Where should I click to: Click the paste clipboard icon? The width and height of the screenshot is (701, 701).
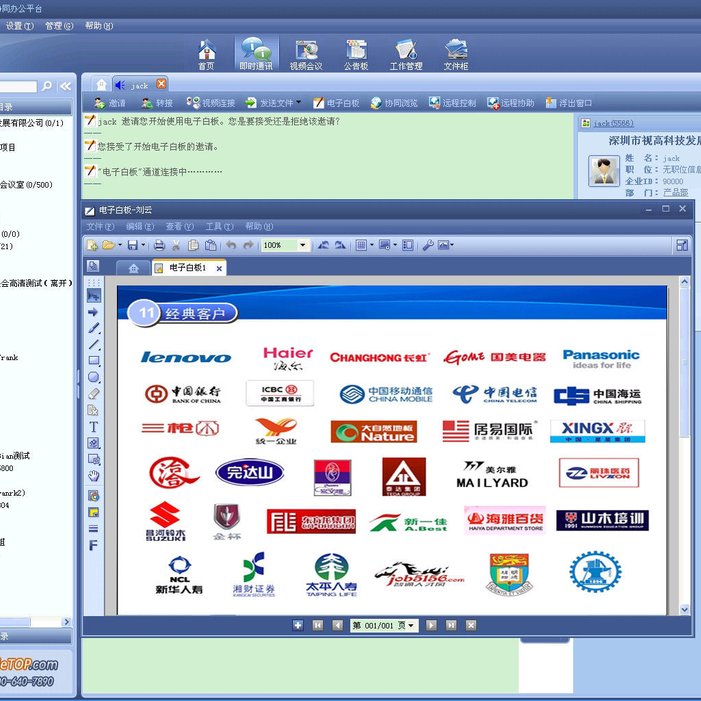(211, 245)
